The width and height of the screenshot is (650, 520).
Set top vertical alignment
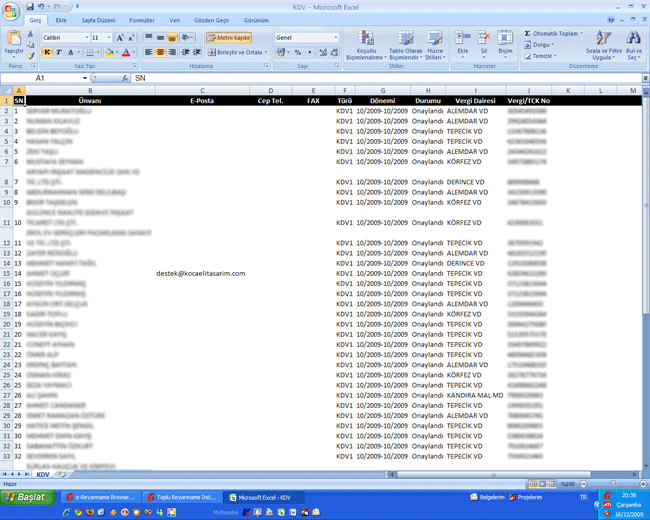(x=148, y=38)
